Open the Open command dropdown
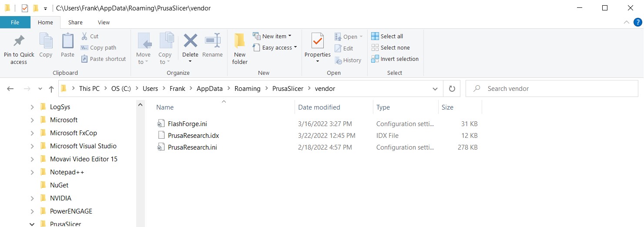 pos(361,37)
